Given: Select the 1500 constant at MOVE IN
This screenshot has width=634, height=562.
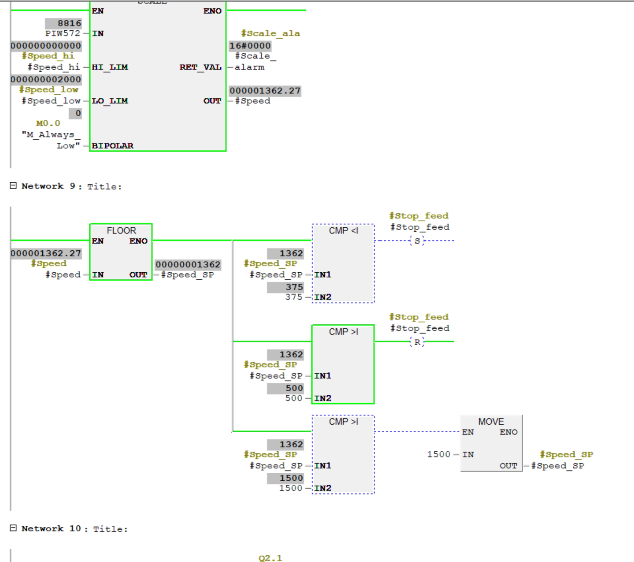Looking at the screenshot, I should point(437,454).
